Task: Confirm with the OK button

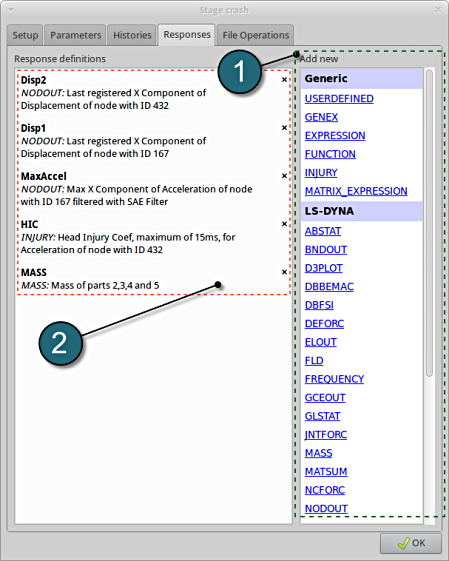Action: (411, 543)
